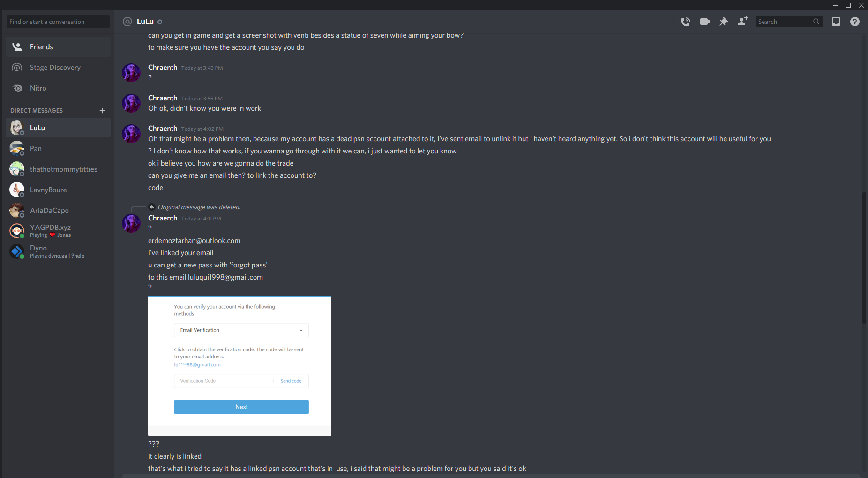868x478 pixels.
Task: Click the Find or start a conversation field
Action: (58, 22)
